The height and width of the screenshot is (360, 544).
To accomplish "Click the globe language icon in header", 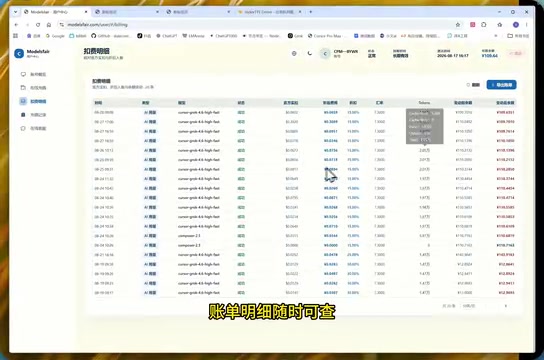I will [294, 53].
